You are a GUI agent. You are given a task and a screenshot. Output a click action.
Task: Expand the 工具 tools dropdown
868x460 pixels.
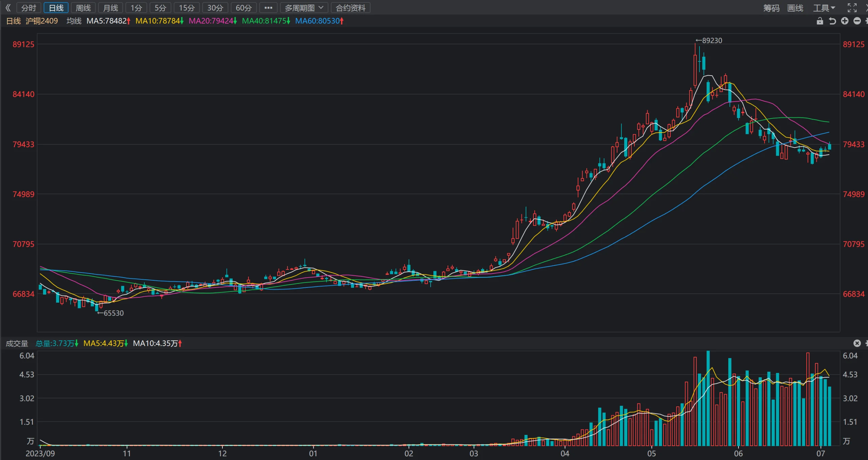[824, 8]
